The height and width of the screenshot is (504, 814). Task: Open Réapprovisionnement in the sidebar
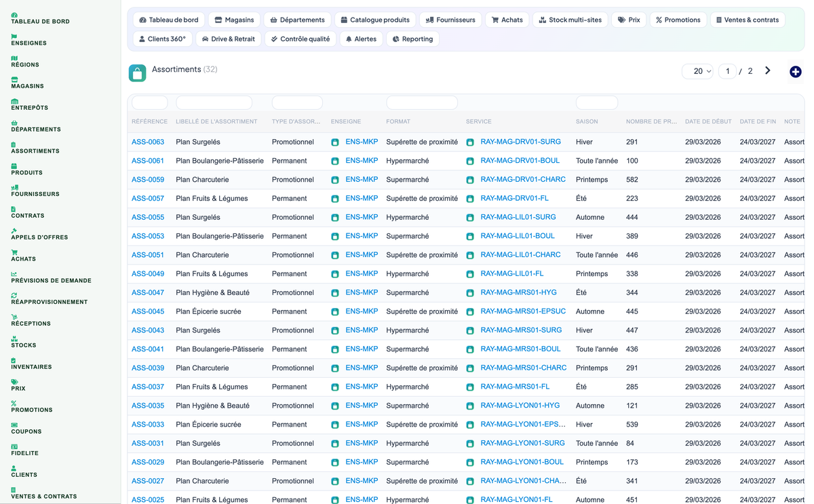50,298
